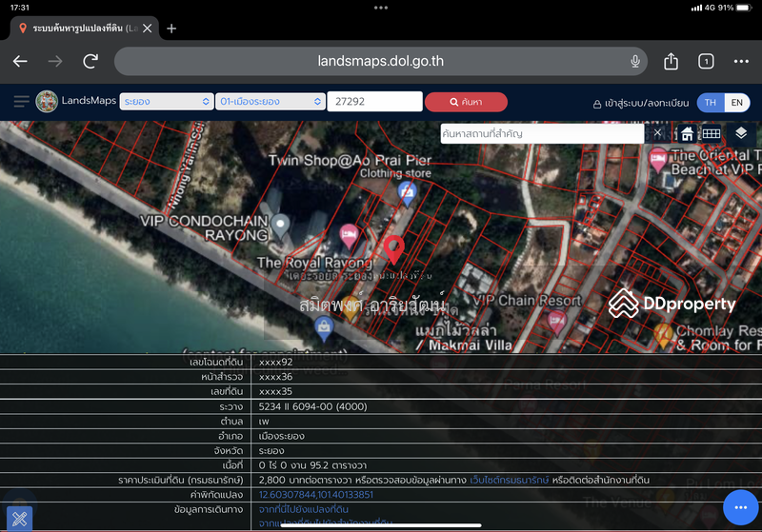Click The Royal Rayong hotel marker

coord(349,236)
